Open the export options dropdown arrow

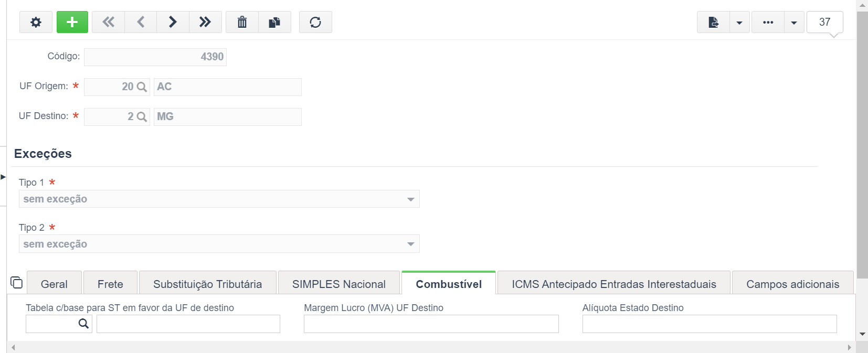tap(739, 22)
